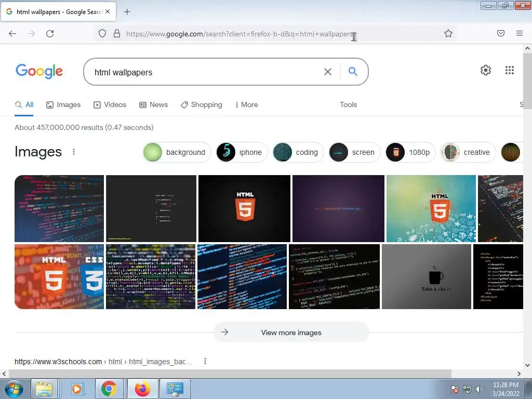Open dark purple minimal code thumbnail
The height and width of the screenshot is (399, 532).
point(338,208)
